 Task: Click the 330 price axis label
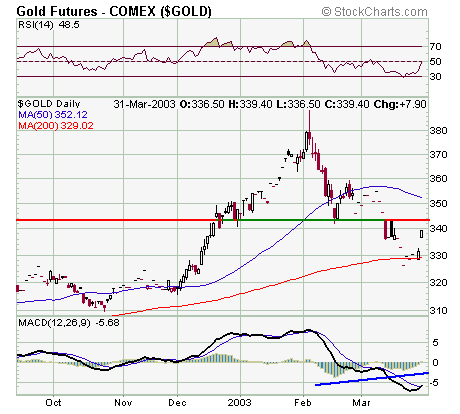438,255
